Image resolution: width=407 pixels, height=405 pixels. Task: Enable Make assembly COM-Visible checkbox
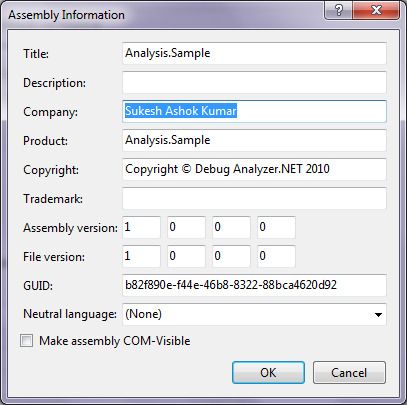(x=26, y=341)
